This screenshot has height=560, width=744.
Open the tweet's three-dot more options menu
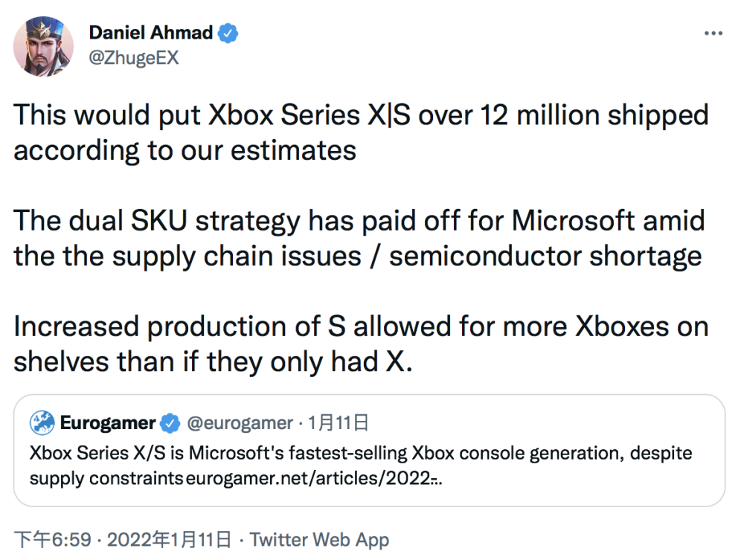[x=713, y=34]
